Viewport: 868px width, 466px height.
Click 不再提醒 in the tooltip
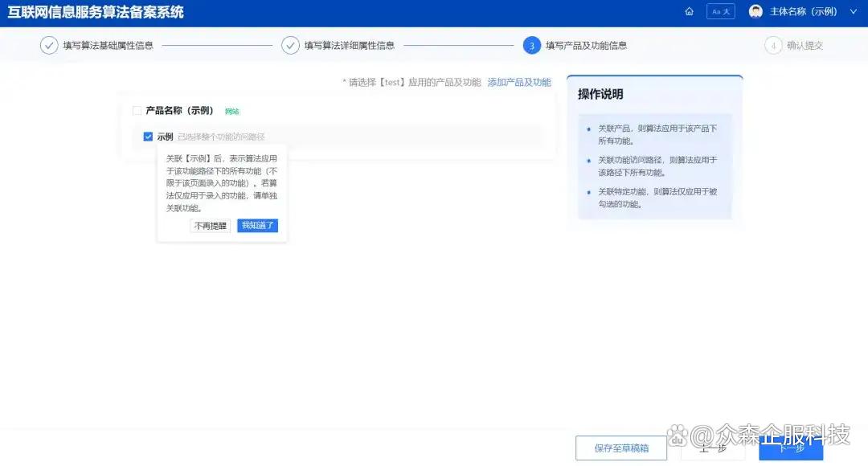click(x=210, y=226)
